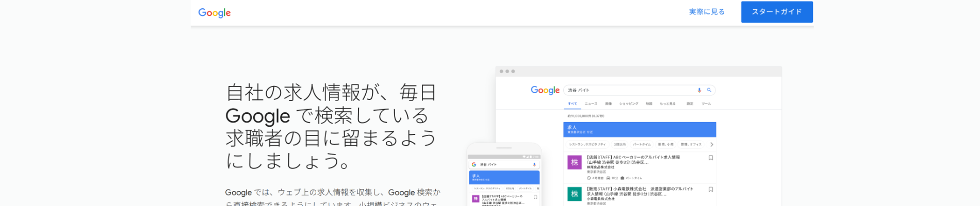The width and height of the screenshot is (980, 206).
Task: Click the purple 株 icon of ABCベーカリー listing
Action: pyautogui.click(x=574, y=162)
